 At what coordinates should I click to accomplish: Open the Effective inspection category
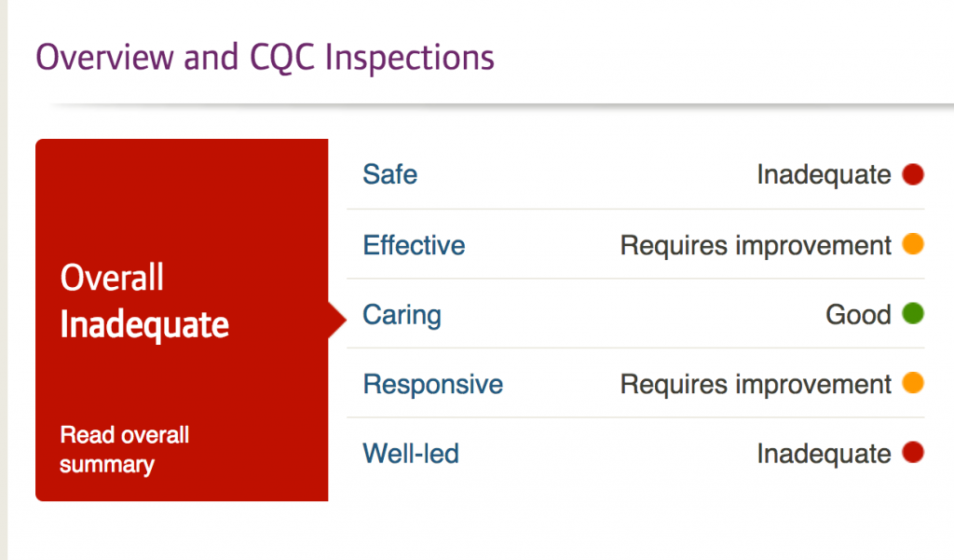point(414,245)
